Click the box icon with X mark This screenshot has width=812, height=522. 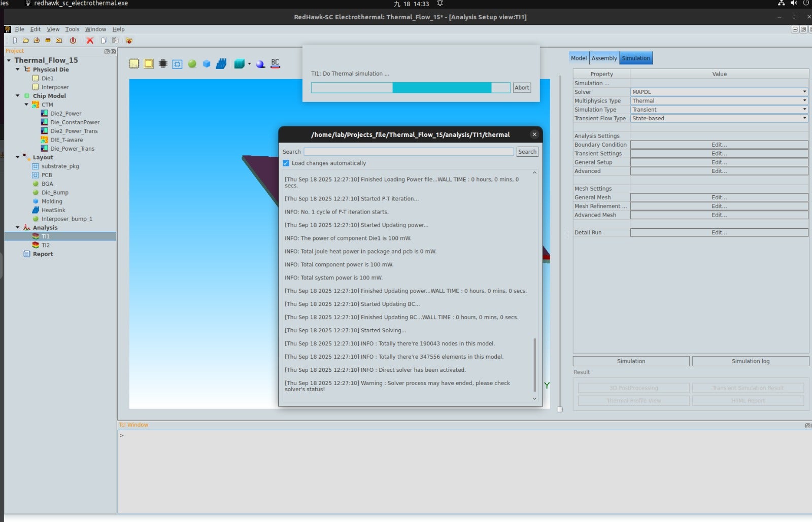click(x=59, y=41)
